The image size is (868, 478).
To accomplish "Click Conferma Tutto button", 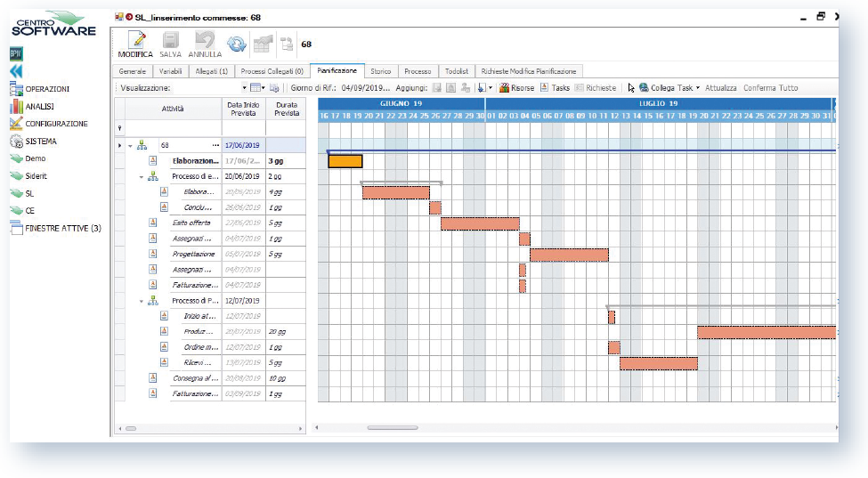I will pos(770,88).
